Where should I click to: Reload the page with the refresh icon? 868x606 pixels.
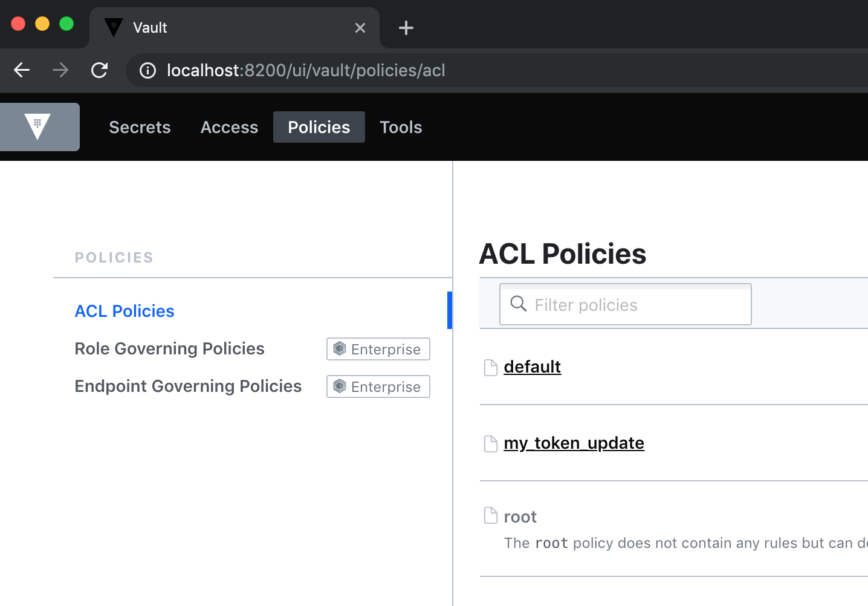100,70
